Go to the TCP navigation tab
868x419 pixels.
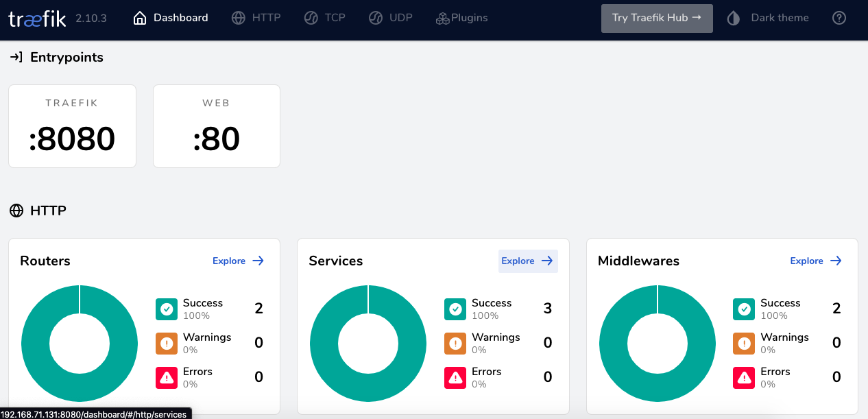click(326, 19)
